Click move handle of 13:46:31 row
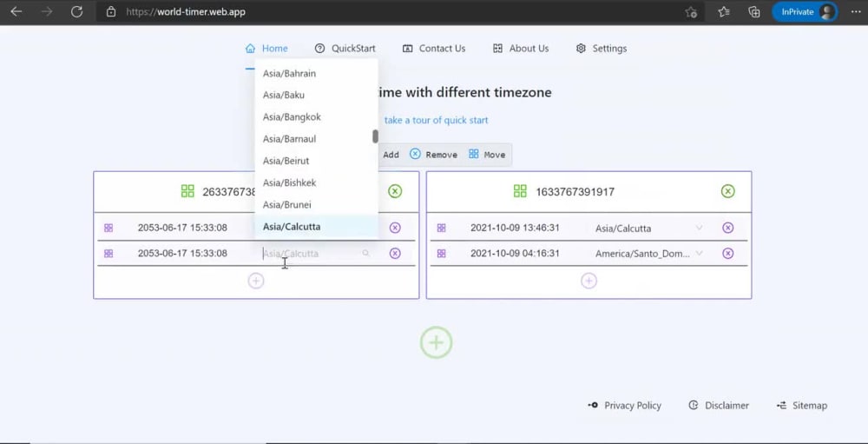This screenshot has width=868, height=444. [x=441, y=228]
